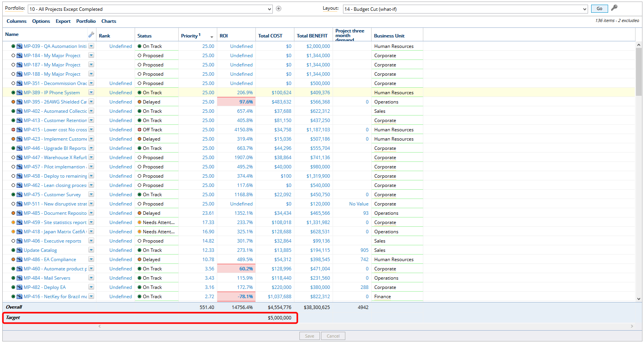Click the No Value demand cell
This screenshot has width=644, height=343.
352,204
